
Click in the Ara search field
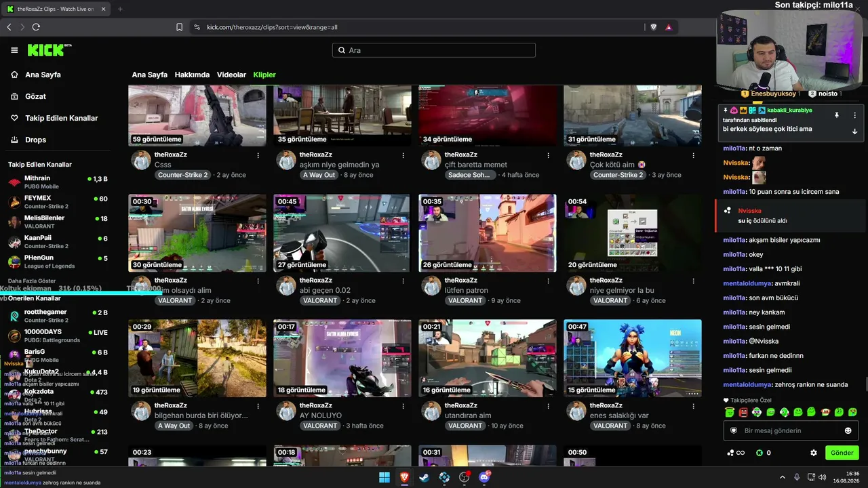tap(434, 50)
